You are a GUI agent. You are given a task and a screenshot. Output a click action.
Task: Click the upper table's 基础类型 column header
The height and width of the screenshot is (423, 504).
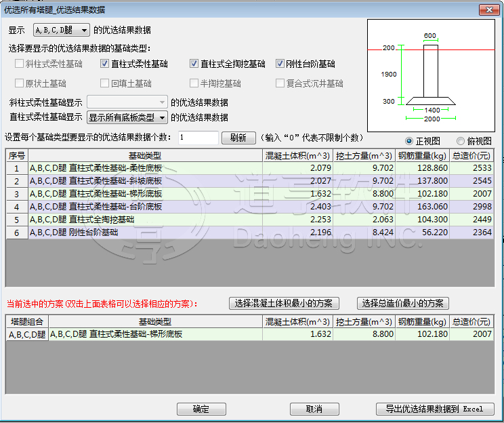coord(145,156)
